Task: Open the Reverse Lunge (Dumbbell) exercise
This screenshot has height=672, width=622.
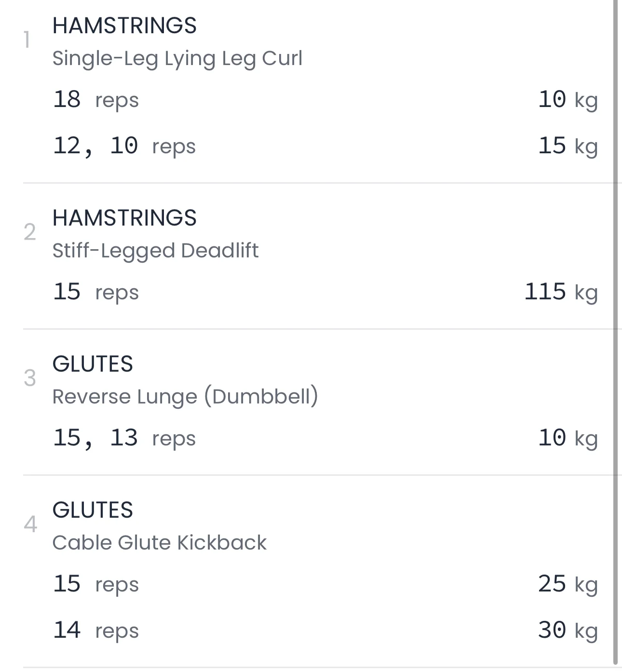Action: coord(185,397)
